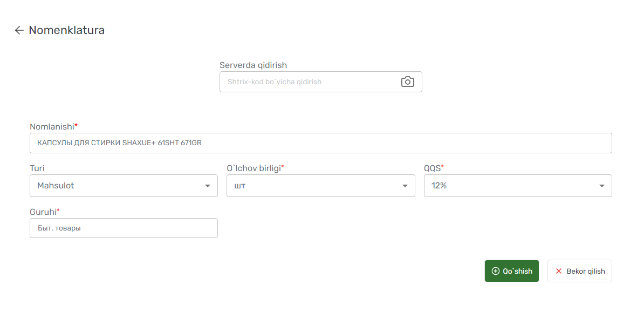Click the Guruhi field containing Быт. товары
This screenshot has height=312, width=644.
coord(124,228)
